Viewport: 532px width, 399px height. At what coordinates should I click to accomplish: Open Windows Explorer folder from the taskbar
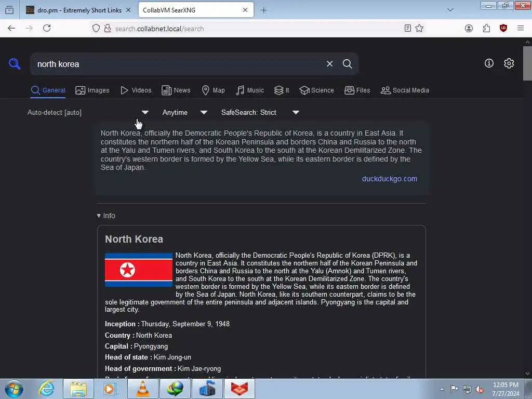coord(78,389)
